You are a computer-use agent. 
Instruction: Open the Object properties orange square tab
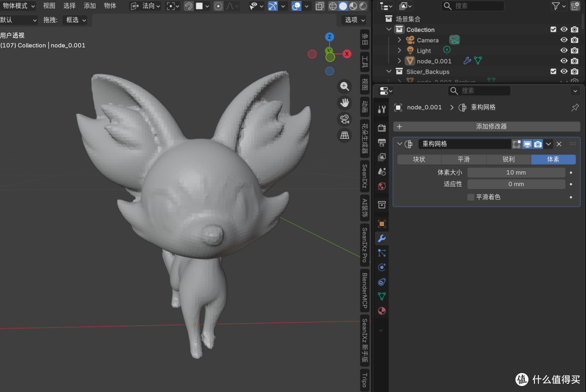coord(381,223)
